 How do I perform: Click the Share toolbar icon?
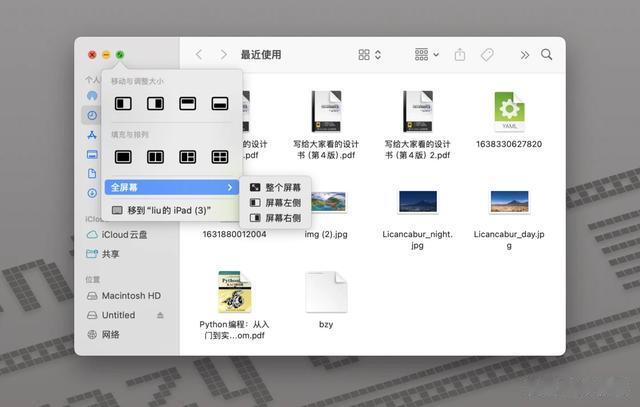click(x=460, y=54)
